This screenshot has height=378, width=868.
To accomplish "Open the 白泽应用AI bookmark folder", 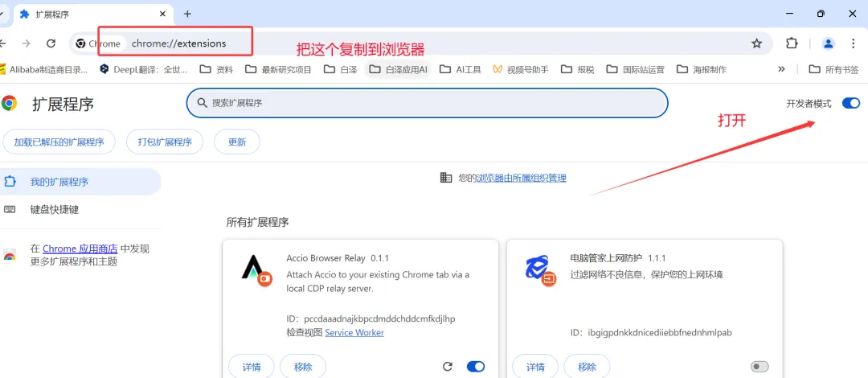I will [398, 69].
